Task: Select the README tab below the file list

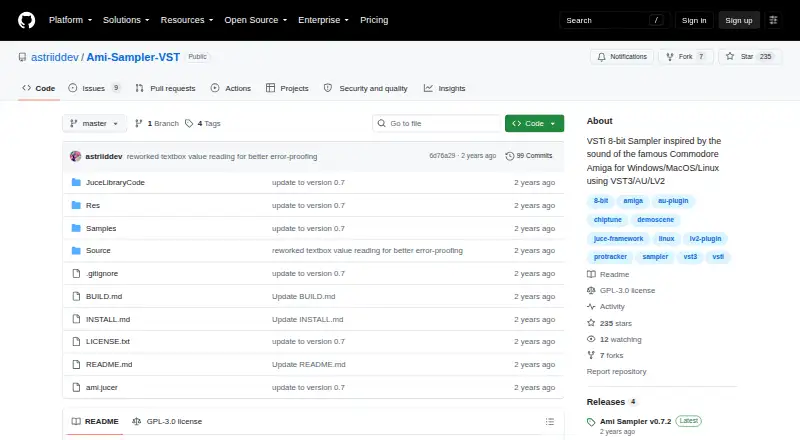Action: click(x=95, y=422)
